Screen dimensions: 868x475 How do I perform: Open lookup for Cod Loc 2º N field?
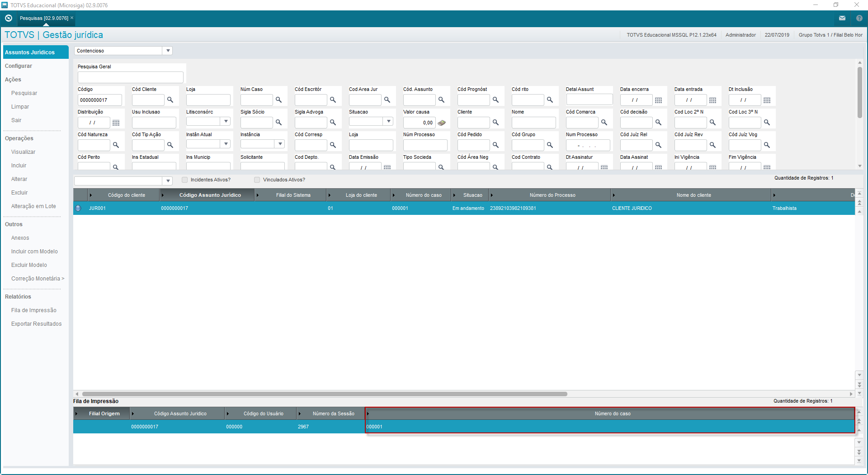pos(712,123)
